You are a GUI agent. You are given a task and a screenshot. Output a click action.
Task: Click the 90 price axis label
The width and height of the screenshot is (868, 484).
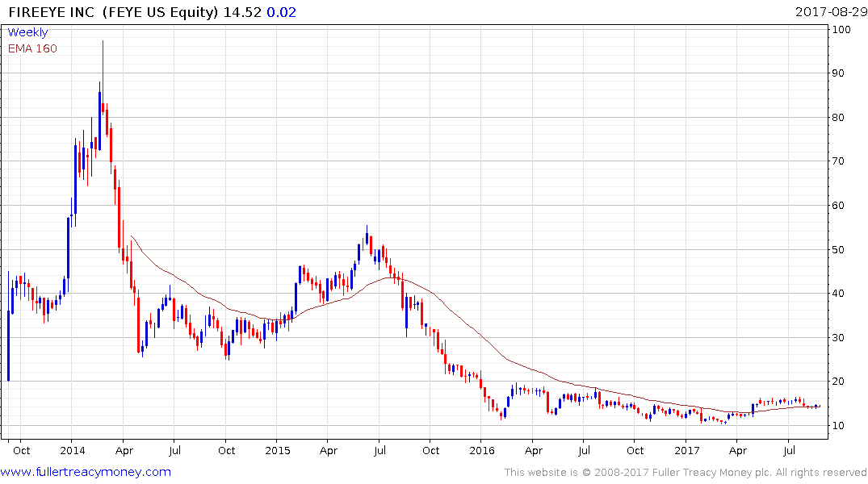click(x=838, y=73)
